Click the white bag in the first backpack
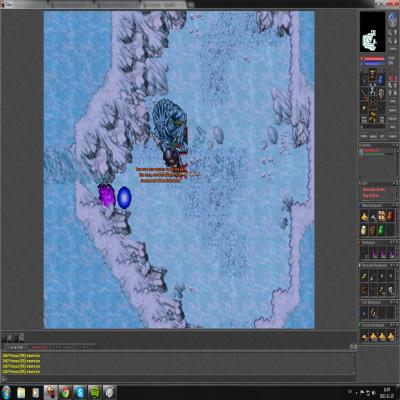Viewport: 400px width, 400px height. (x=364, y=230)
